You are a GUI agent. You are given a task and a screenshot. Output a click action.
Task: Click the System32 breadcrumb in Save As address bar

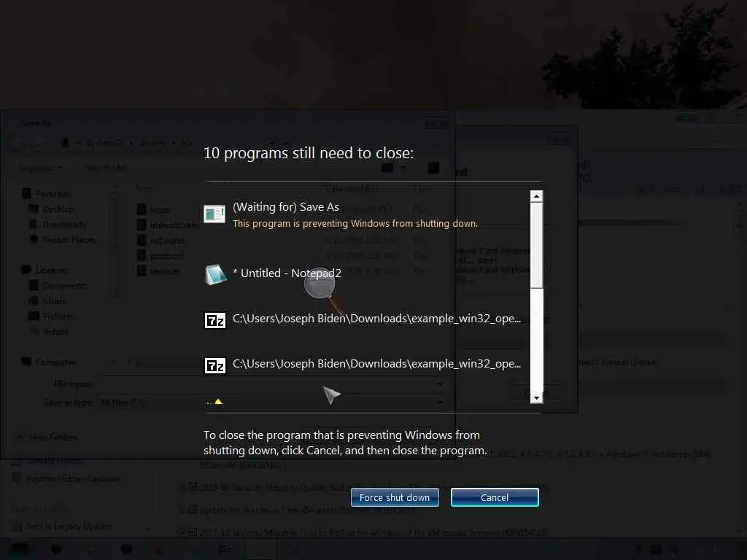[105, 143]
